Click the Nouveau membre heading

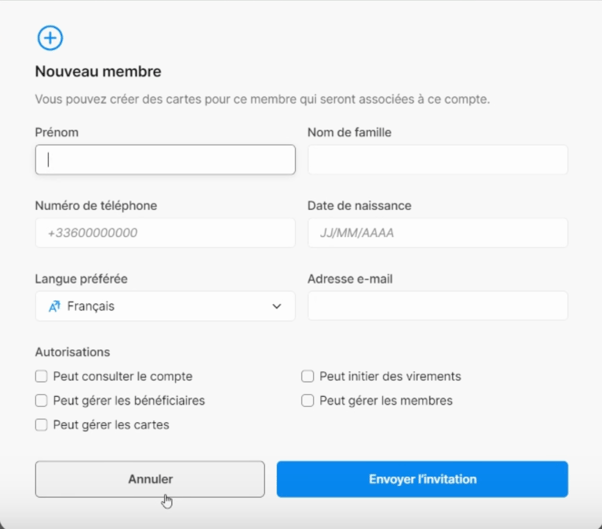pos(98,71)
